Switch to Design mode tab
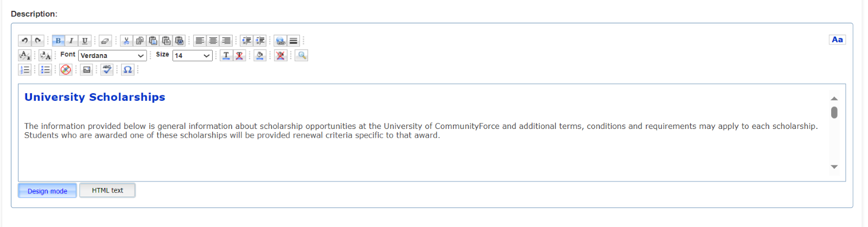The image size is (868, 227). pyautogui.click(x=47, y=191)
